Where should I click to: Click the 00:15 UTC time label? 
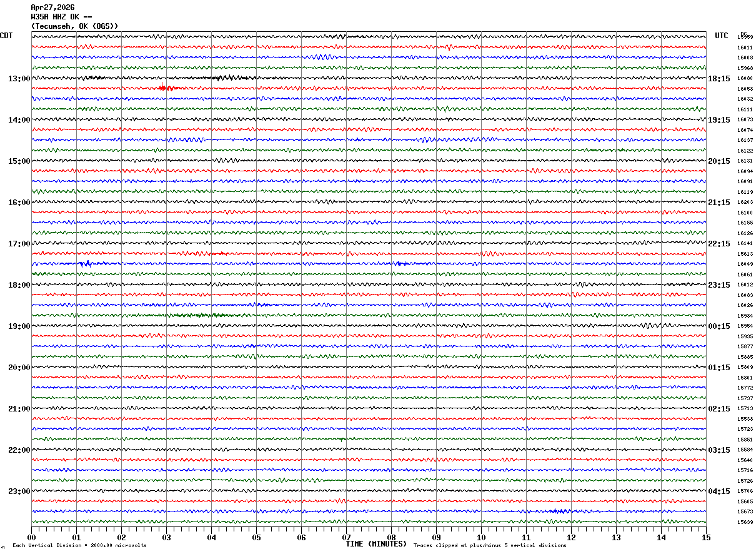click(x=719, y=326)
